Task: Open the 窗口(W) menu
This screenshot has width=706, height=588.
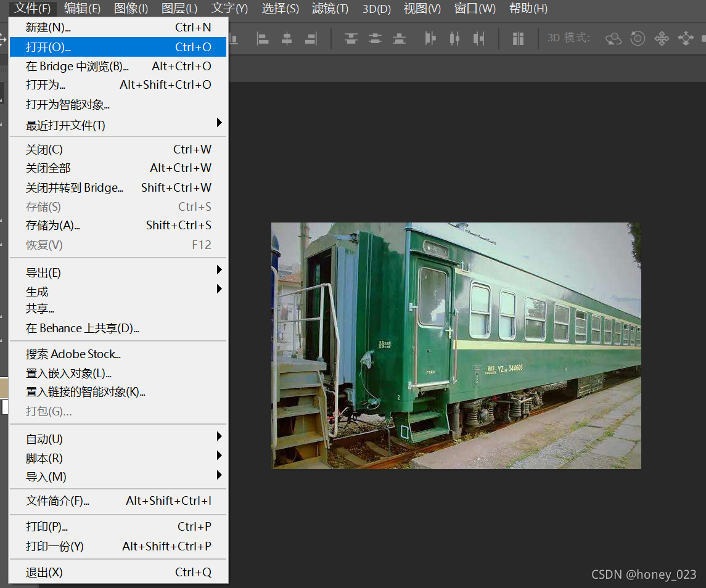Action: (475, 9)
